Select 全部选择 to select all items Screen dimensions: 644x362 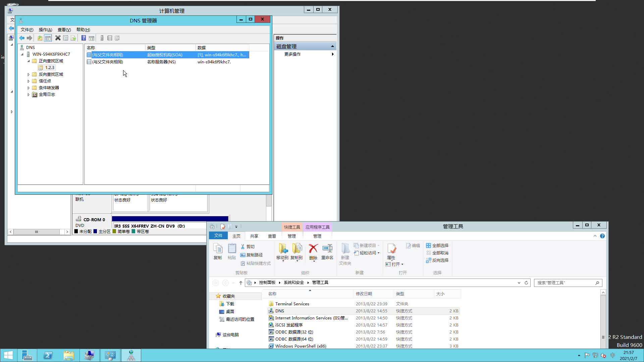440,245
